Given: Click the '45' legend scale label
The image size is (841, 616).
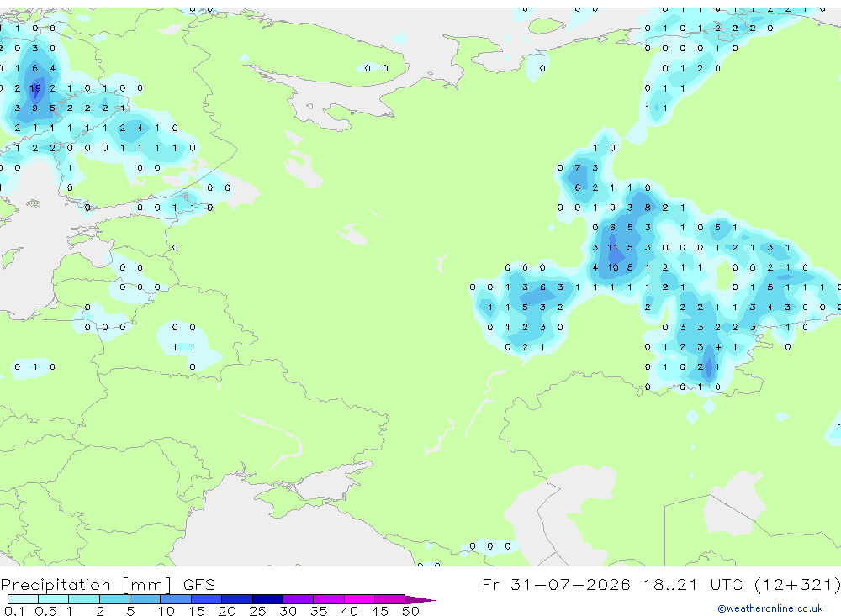Looking at the screenshot, I should [x=380, y=611].
